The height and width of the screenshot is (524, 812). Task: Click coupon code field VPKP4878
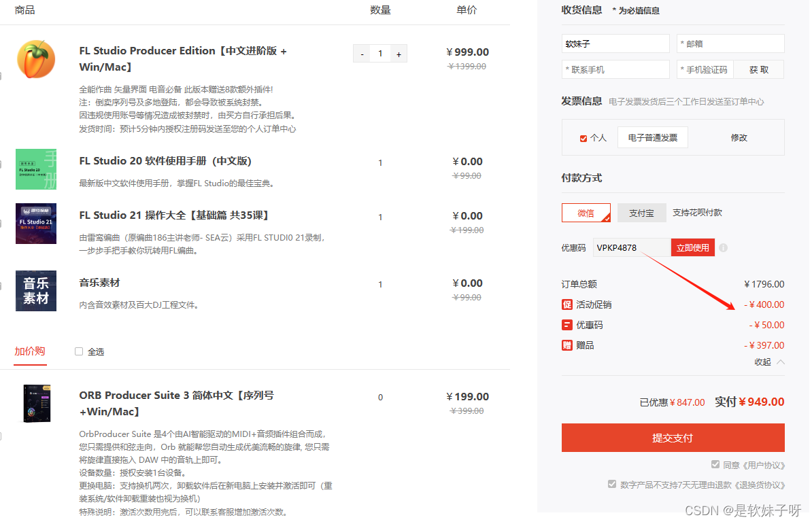[632, 248]
